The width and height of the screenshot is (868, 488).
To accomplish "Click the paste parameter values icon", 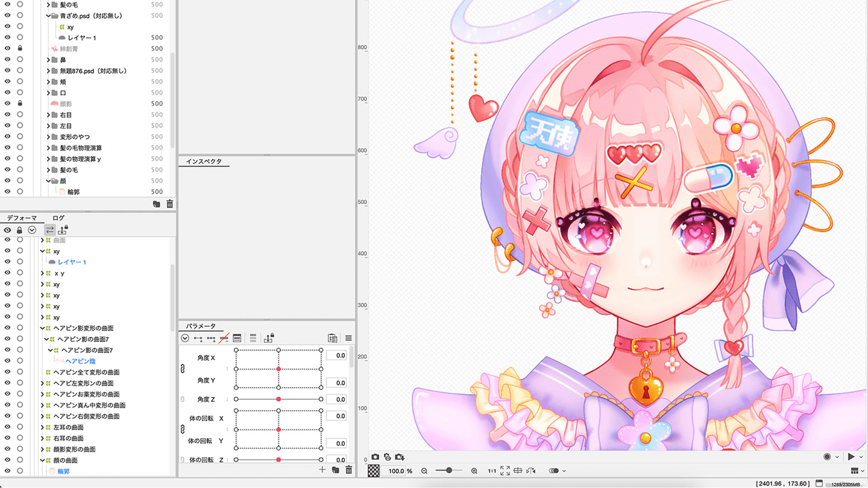I will pos(332,338).
